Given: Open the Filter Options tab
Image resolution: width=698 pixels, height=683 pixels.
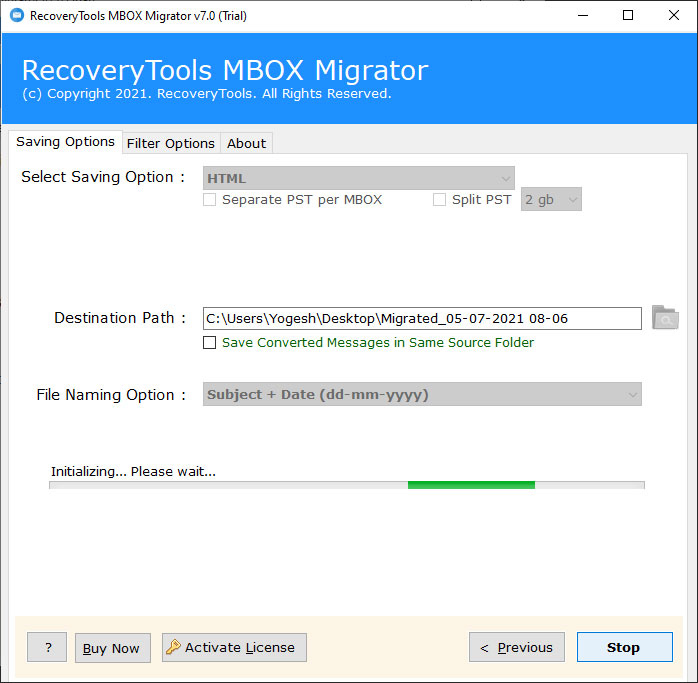Looking at the screenshot, I should pos(171,143).
